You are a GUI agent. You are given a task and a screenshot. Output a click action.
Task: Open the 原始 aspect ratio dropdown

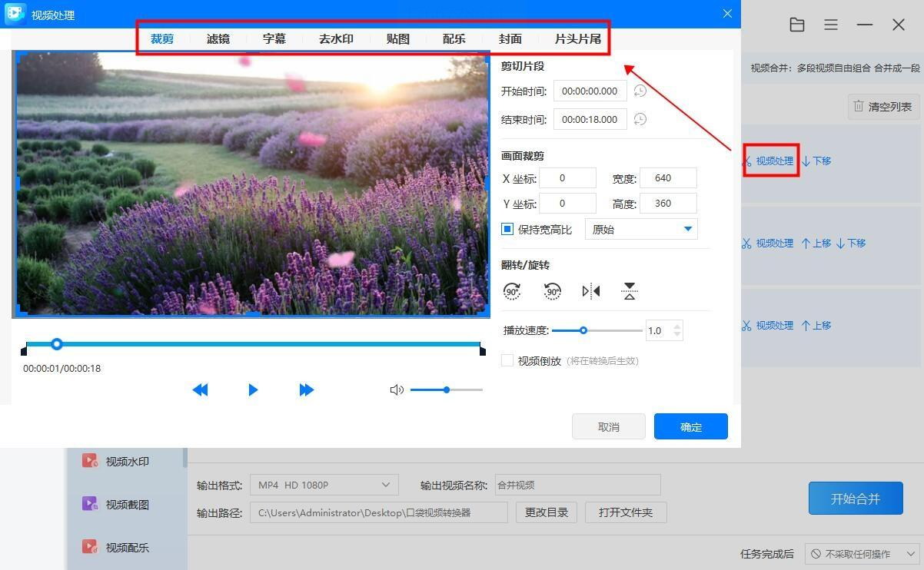(641, 230)
